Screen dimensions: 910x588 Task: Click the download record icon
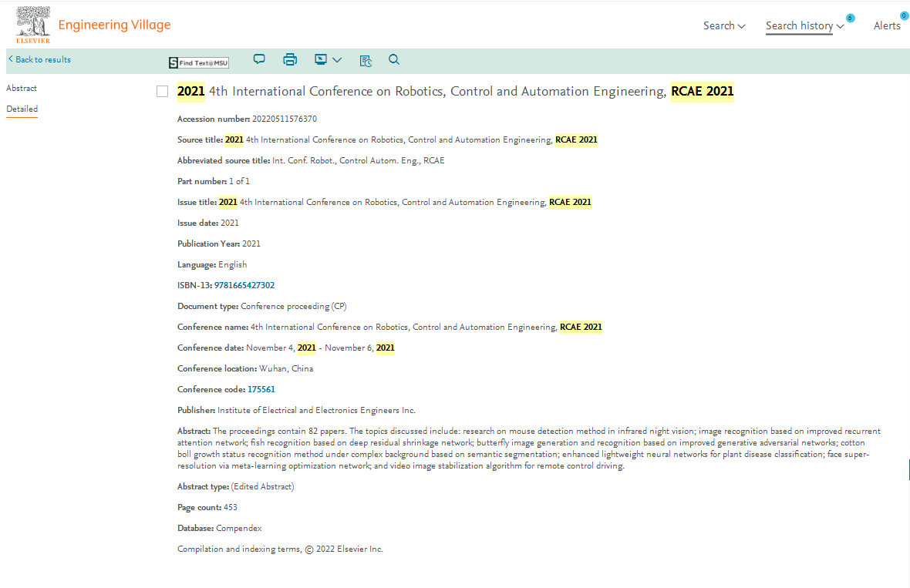point(321,59)
